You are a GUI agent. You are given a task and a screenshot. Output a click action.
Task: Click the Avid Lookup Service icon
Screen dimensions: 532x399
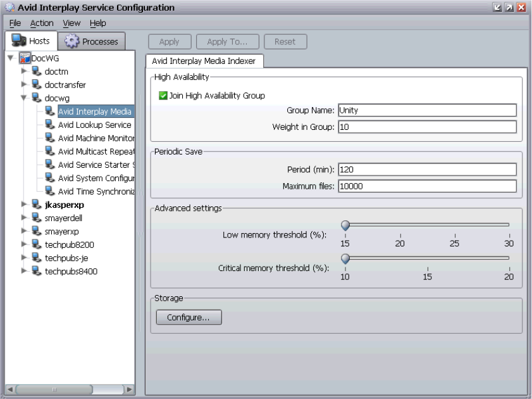tap(50, 125)
